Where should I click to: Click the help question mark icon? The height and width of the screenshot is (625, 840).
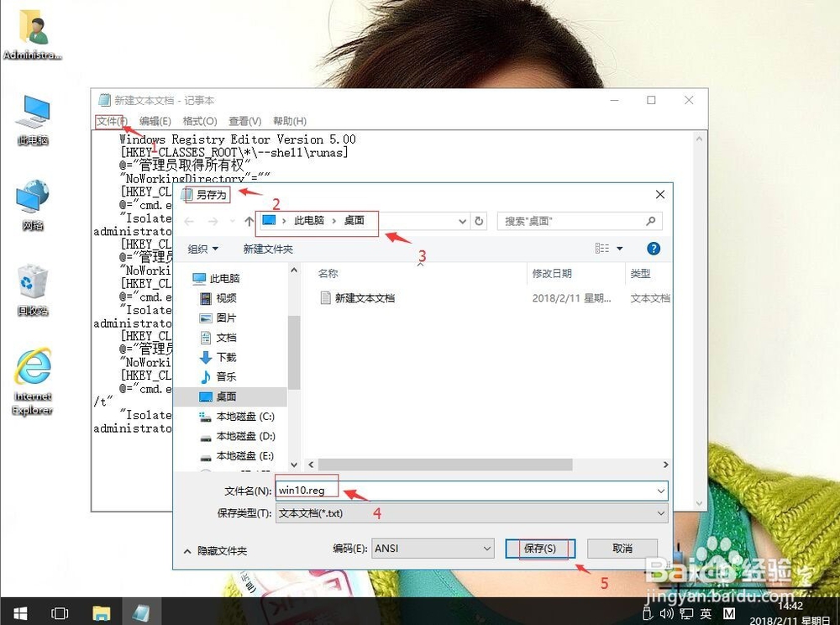pos(653,249)
